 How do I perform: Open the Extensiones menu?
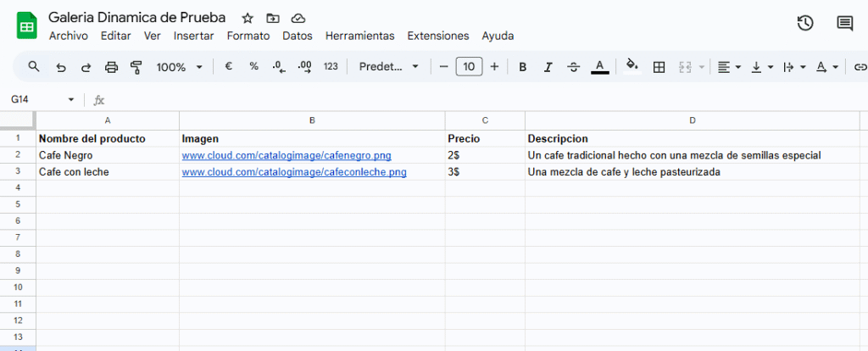pyautogui.click(x=437, y=36)
